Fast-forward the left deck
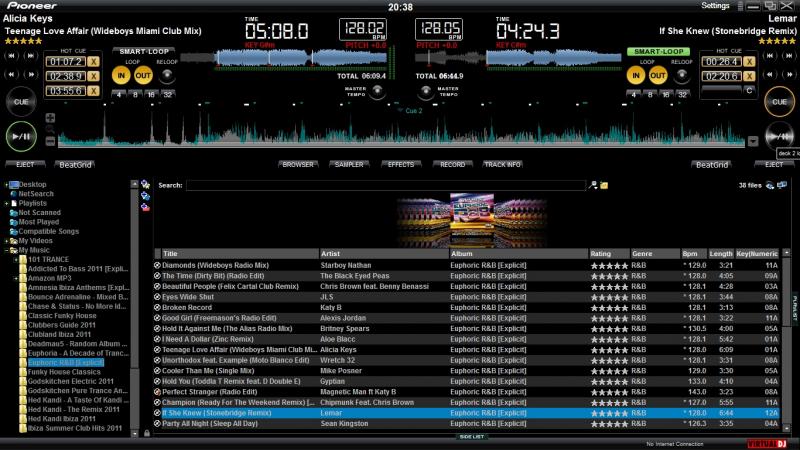The image size is (800, 450). [x=31, y=74]
